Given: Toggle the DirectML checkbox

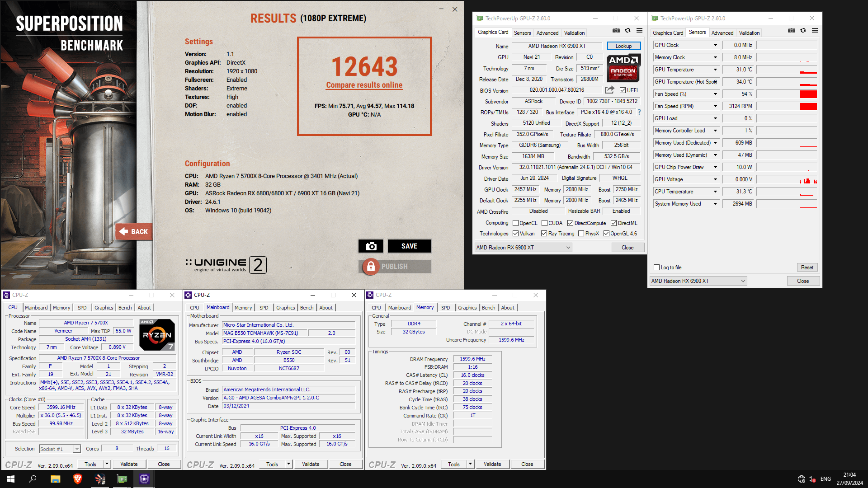Looking at the screenshot, I should pos(613,223).
